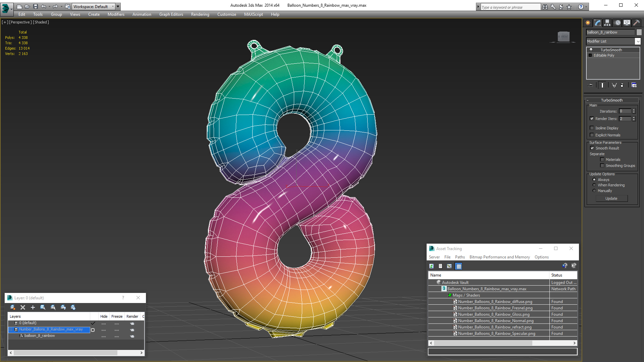The image size is (644, 362).
Task: Open the Workspace Default dropdown
Action: coord(94,6)
